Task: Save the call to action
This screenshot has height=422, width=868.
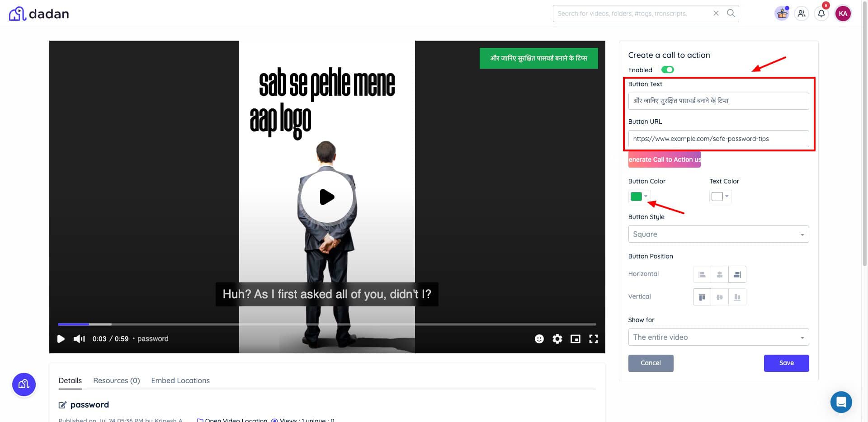Action: 786,363
